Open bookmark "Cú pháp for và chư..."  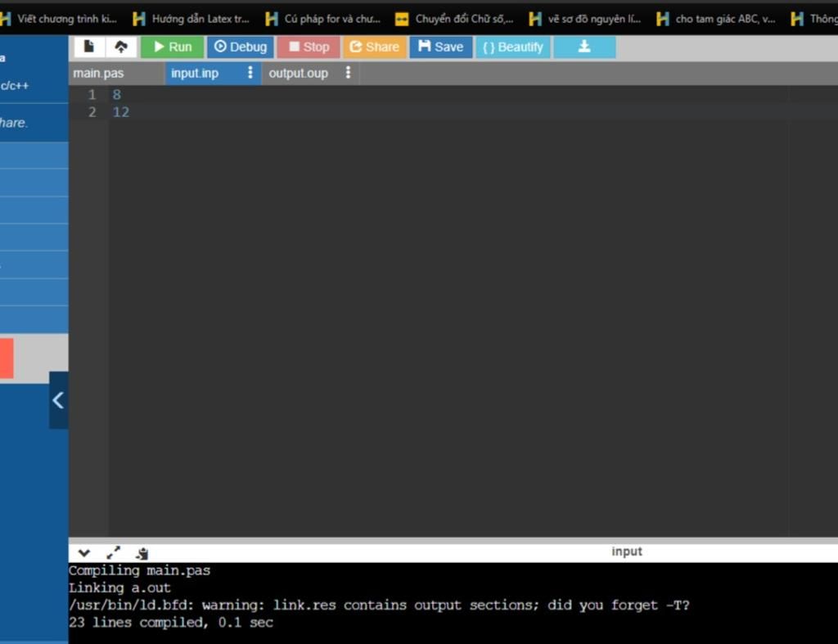coord(322,19)
